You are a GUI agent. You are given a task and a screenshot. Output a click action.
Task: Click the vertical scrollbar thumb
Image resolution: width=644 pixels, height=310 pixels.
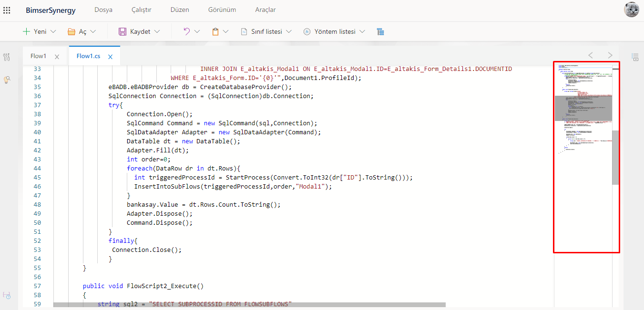[615, 157]
